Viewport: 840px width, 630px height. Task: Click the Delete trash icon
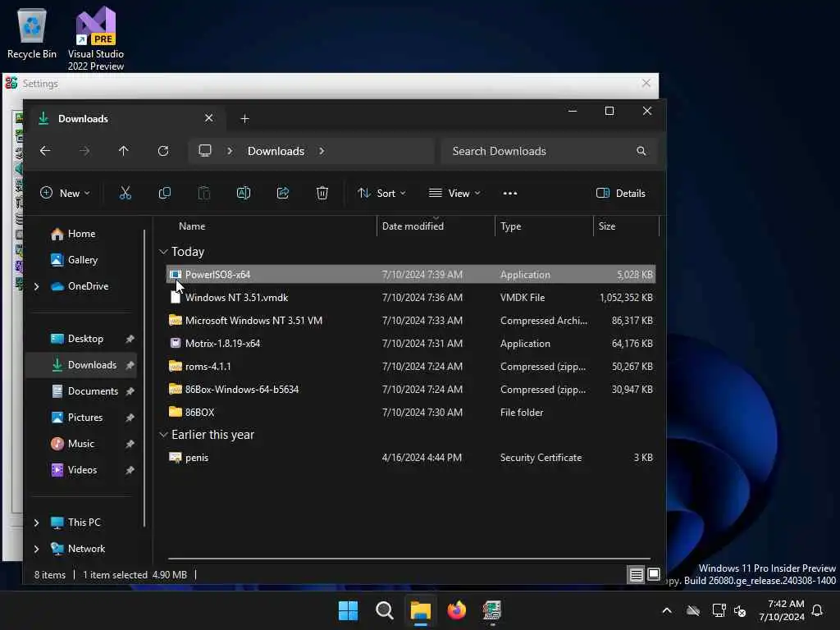tap(322, 194)
